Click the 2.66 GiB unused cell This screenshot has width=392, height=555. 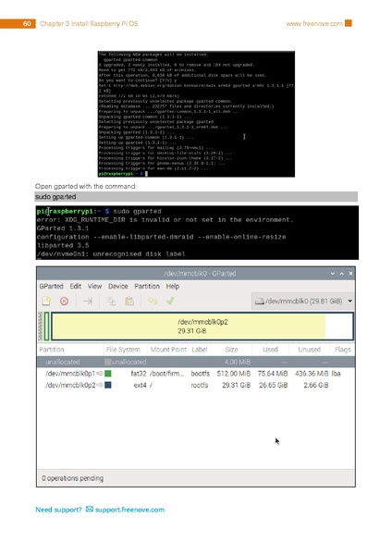point(316,385)
